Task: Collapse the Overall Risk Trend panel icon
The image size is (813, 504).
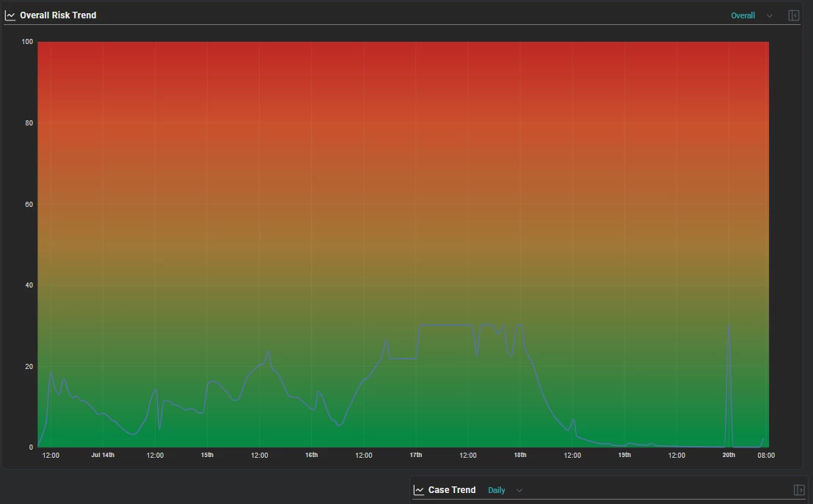Action: pos(793,15)
